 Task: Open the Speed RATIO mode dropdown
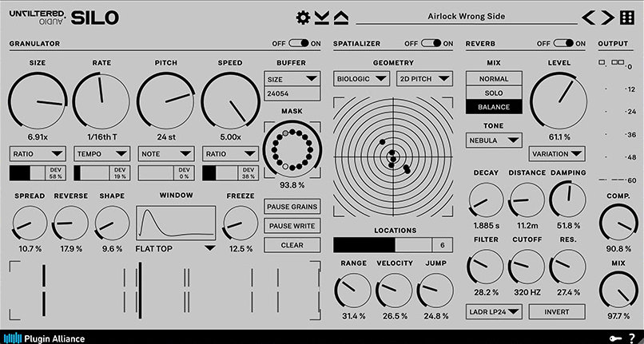pyautogui.click(x=230, y=154)
